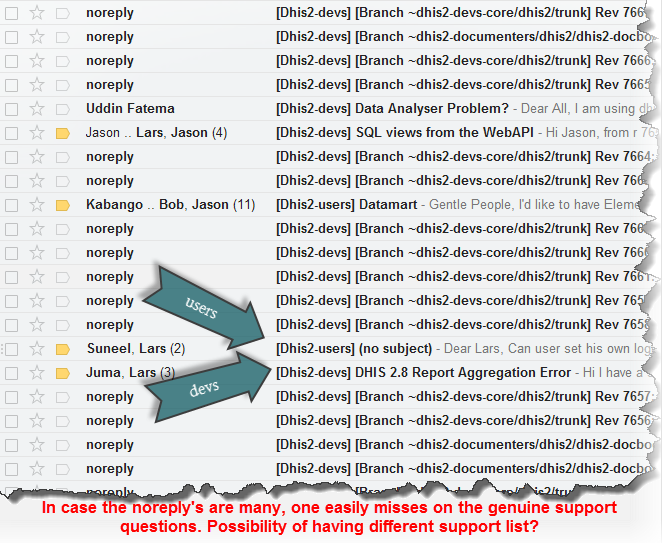Open '[Dhis2-users] (no subject)' email
The width and height of the screenshot is (662, 543).
point(354,349)
